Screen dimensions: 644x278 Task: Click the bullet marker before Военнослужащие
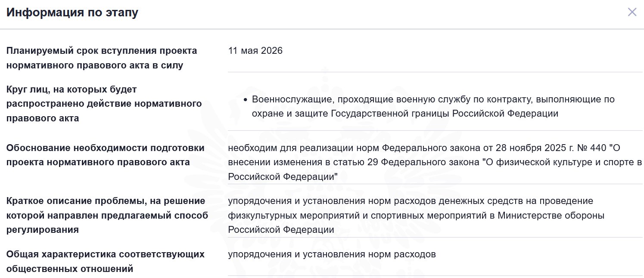pyautogui.click(x=245, y=100)
